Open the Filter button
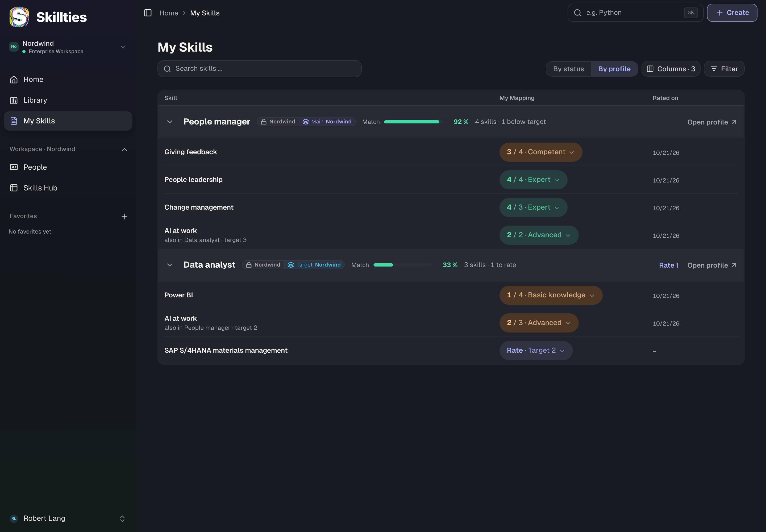Image resolution: width=766 pixels, height=532 pixels. point(724,69)
